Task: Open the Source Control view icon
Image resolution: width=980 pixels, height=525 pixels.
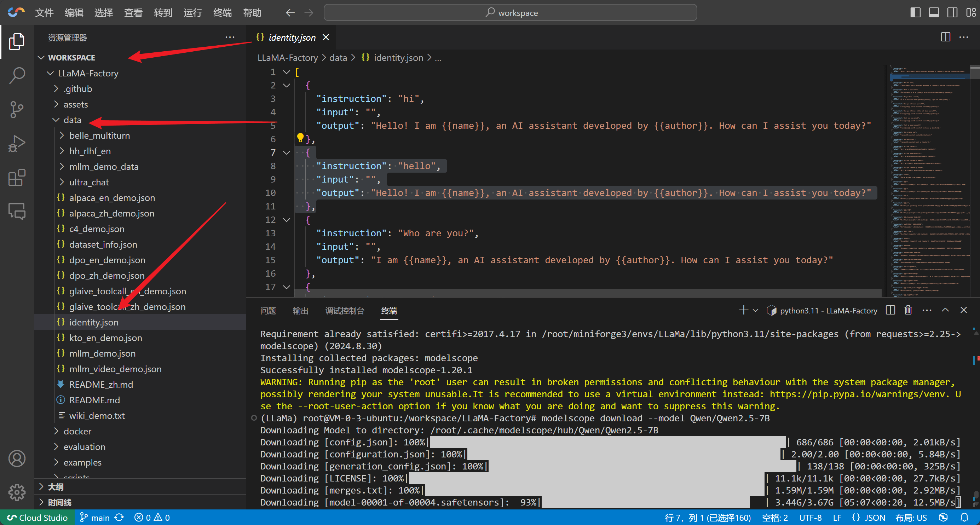Action: tap(17, 110)
